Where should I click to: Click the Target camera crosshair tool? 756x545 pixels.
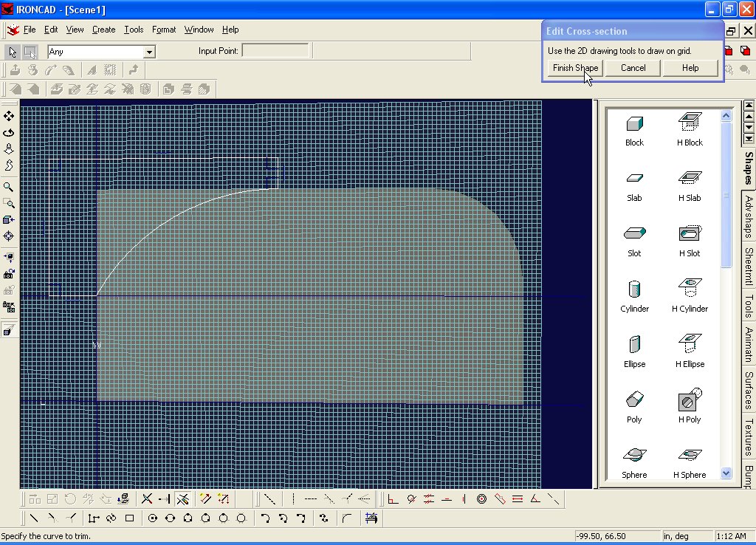[9, 236]
